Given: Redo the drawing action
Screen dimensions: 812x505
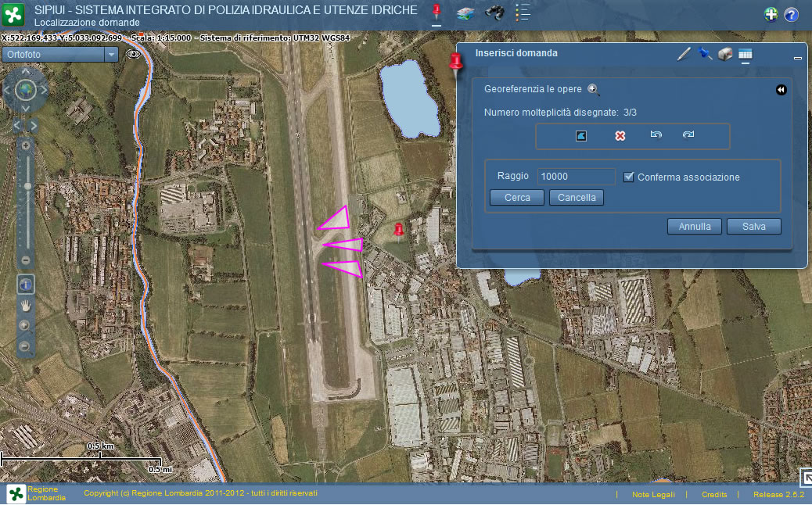Looking at the screenshot, I should [688, 134].
